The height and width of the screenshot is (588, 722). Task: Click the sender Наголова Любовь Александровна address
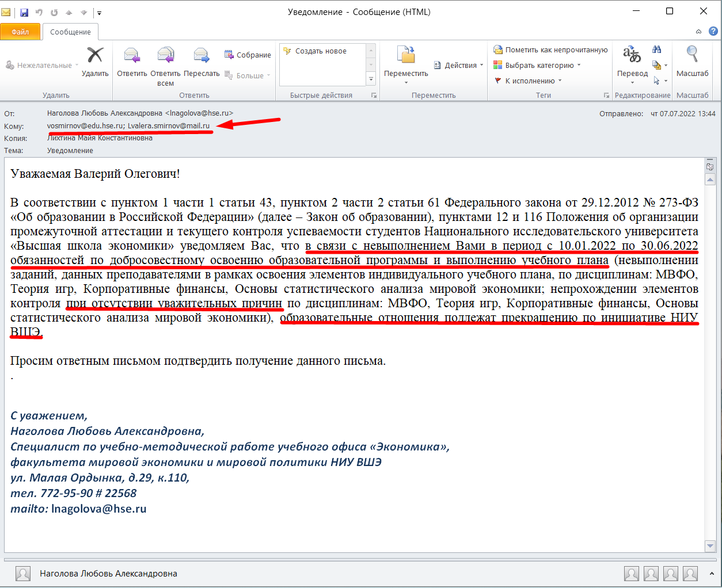[x=140, y=113]
